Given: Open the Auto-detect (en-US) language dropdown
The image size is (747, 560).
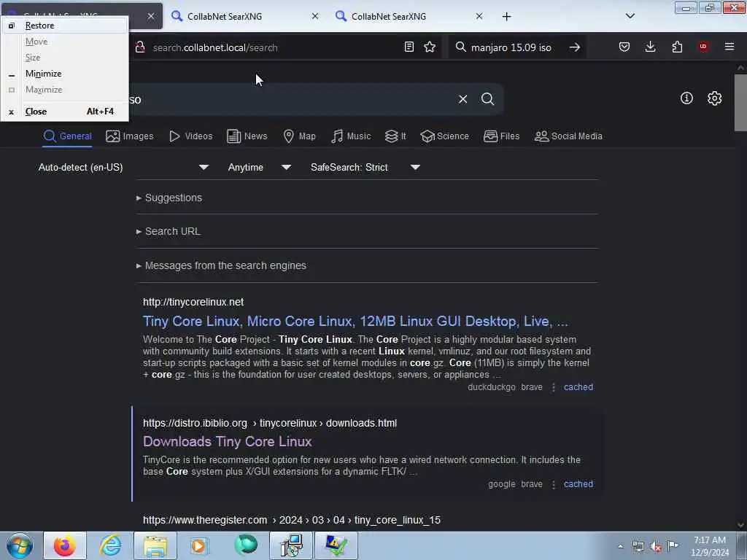Looking at the screenshot, I should (123, 167).
